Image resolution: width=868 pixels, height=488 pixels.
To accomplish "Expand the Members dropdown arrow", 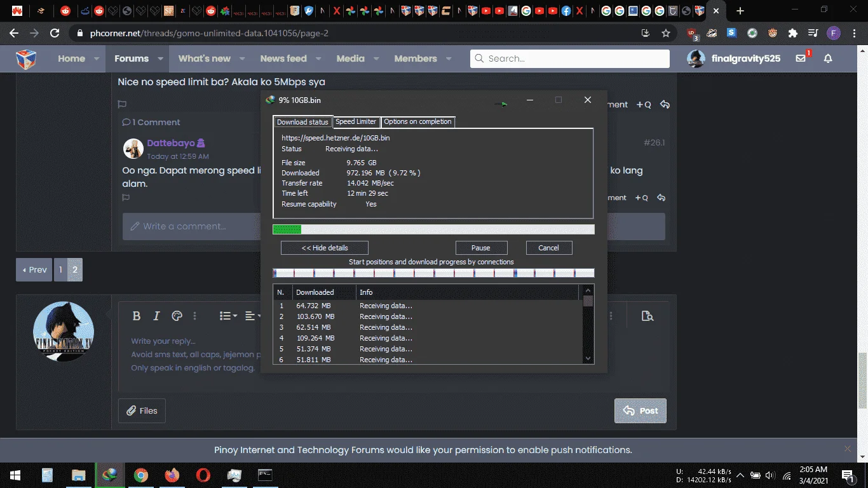I will (x=449, y=58).
